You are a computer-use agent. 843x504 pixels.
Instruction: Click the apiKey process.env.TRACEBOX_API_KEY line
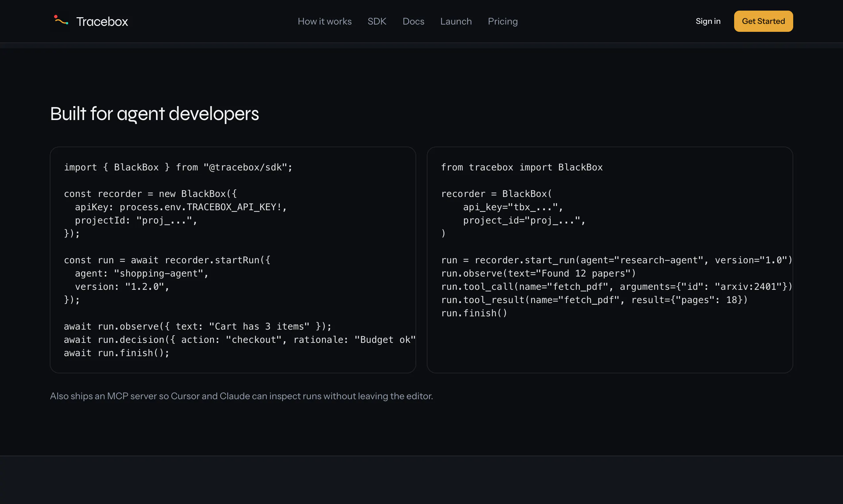181,207
